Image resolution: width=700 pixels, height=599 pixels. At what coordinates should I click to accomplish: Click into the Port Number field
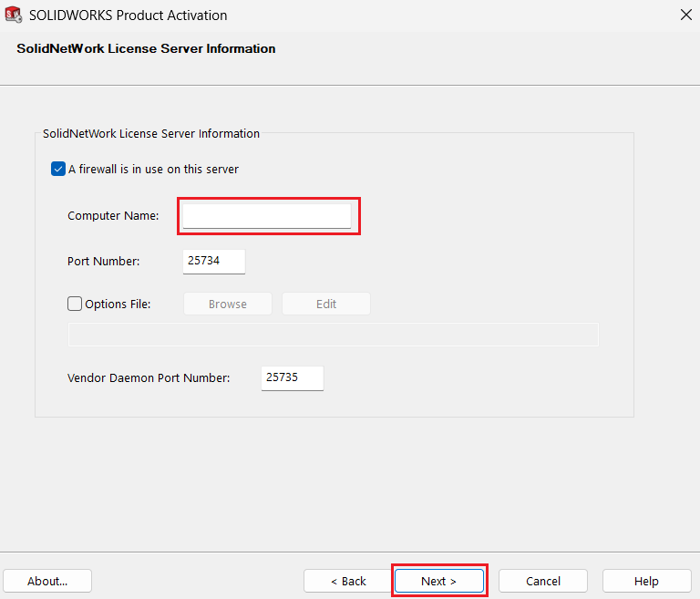pos(214,262)
